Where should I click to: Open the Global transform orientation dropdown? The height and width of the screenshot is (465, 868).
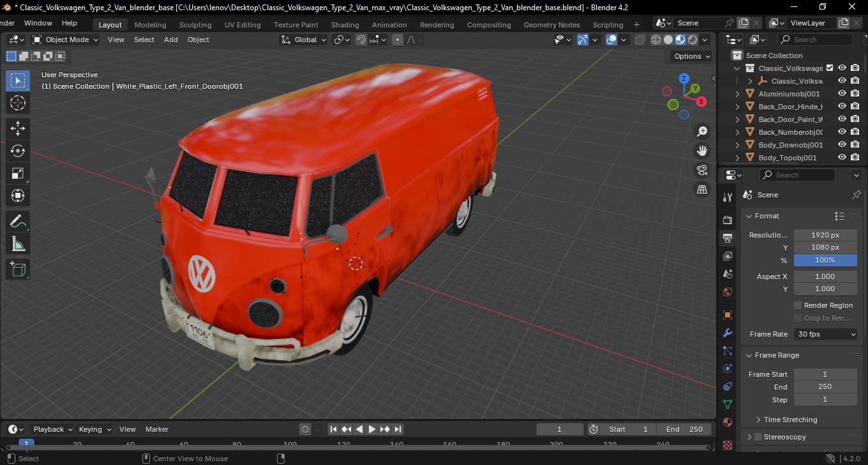304,40
